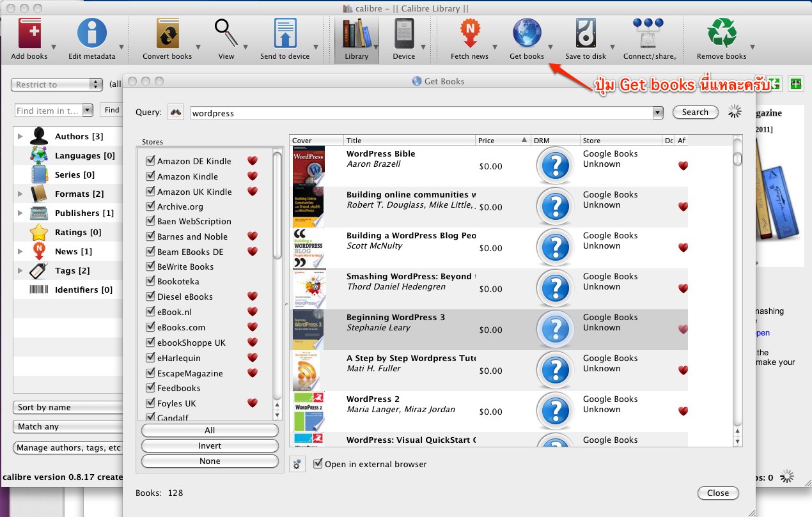812x517 pixels.
Task: Open the Query history dropdown arrow
Action: coord(658,112)
